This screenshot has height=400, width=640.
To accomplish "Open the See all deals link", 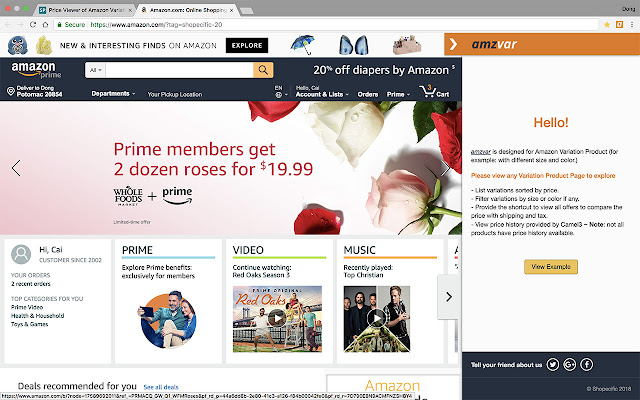I will (161, 387).
